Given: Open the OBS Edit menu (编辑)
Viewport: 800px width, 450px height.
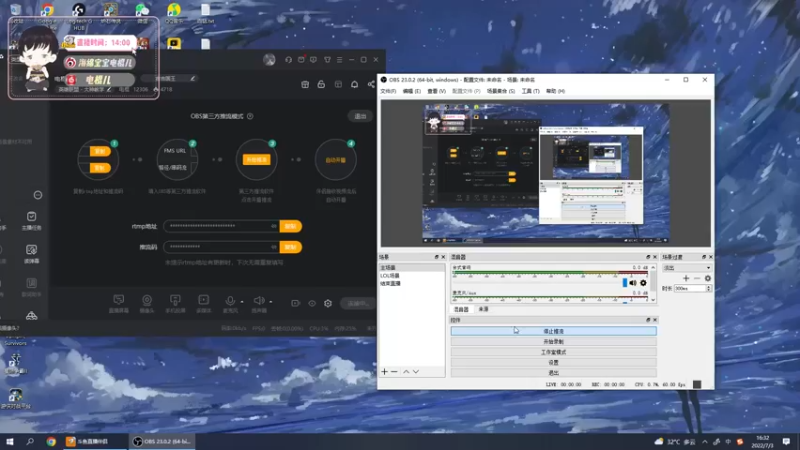Looking at the screenshot, I should [412, 91].
